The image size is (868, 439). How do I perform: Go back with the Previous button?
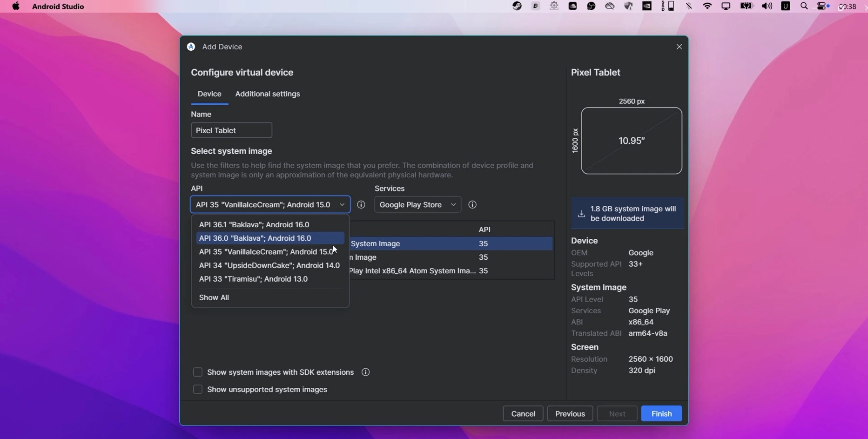click(x=570, y=414)
